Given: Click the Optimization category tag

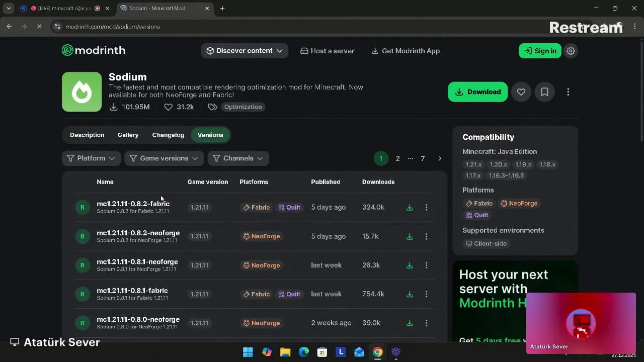Looking at the screenshot, I should tap(243, 107).
